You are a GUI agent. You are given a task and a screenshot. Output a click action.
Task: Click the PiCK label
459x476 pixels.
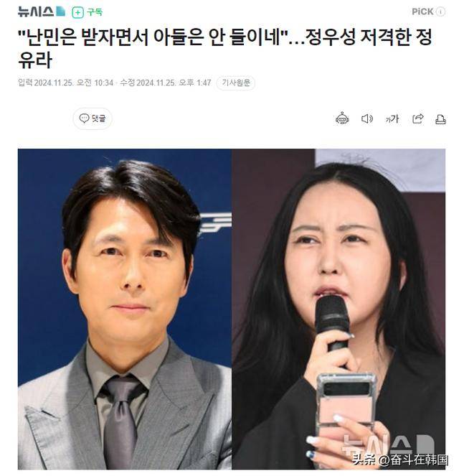point(422,11)
